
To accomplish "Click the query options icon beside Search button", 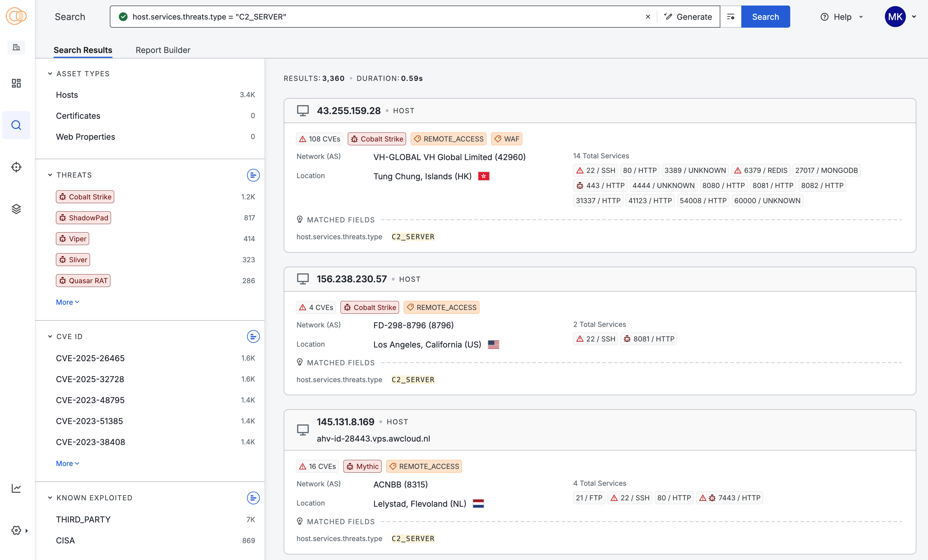I will point(731,17).
